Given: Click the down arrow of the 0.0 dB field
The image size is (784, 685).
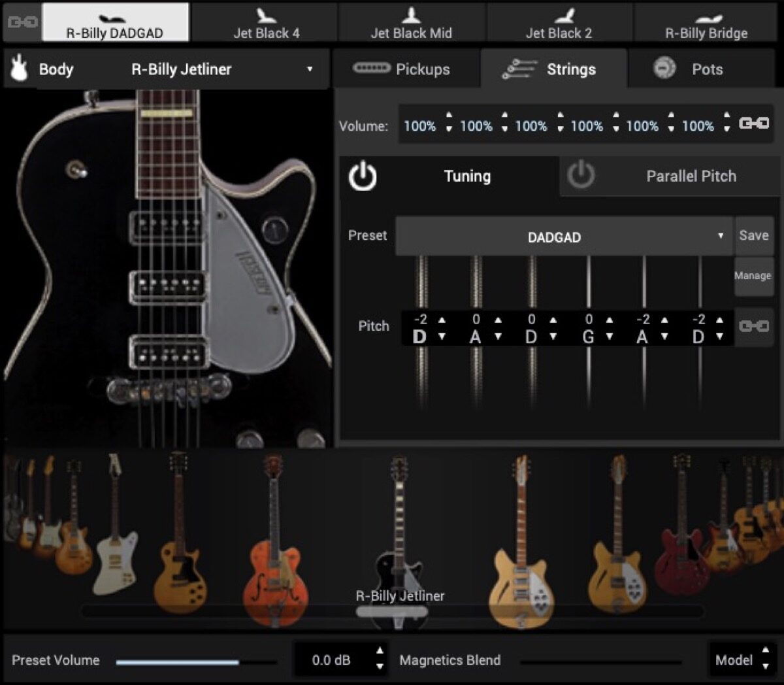Looking at the screenshot, I should (380, 667).
